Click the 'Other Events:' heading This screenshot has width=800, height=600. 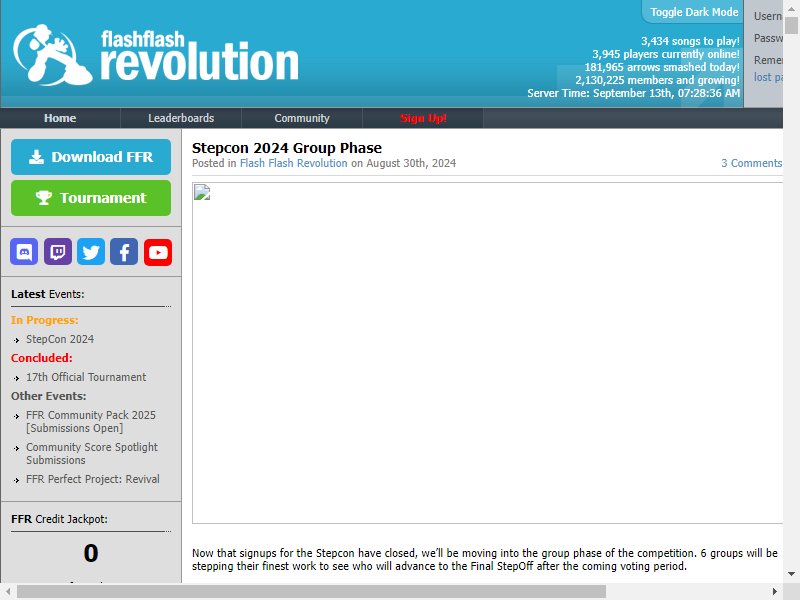pos(48,396)
